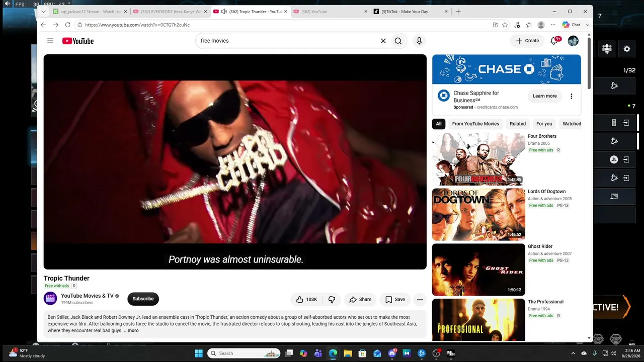Screen dimensions: 644x362
Task: Click the Chase banner ad image
Action: (507, 69)
